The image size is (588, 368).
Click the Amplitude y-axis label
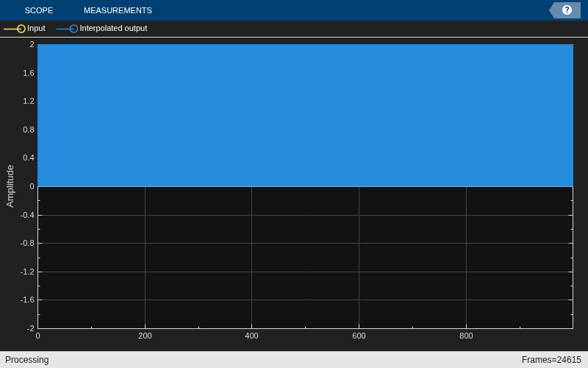coord(10,186)
